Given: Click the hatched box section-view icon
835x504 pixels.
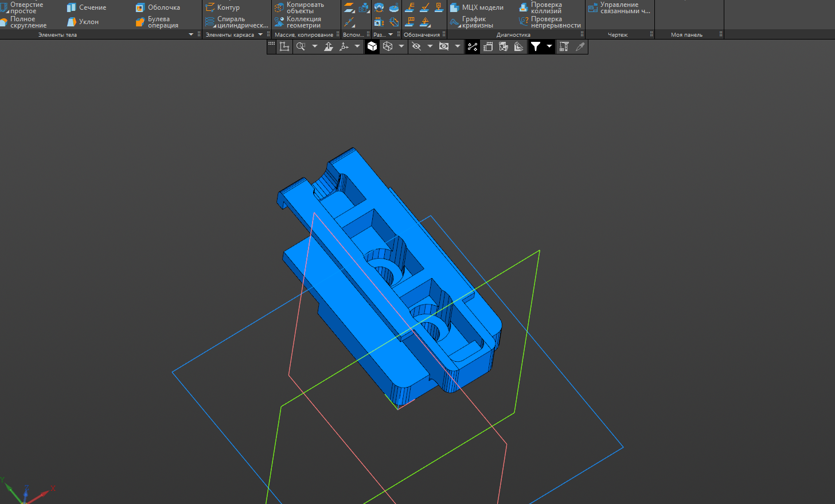Looking at the screenshot, I should [x=394, y=22].
